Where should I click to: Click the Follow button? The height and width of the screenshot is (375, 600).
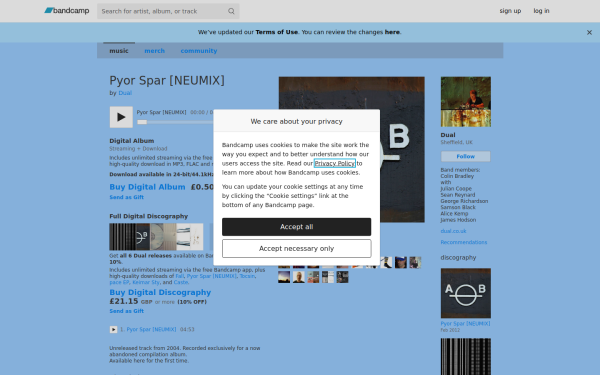point(466,157)
